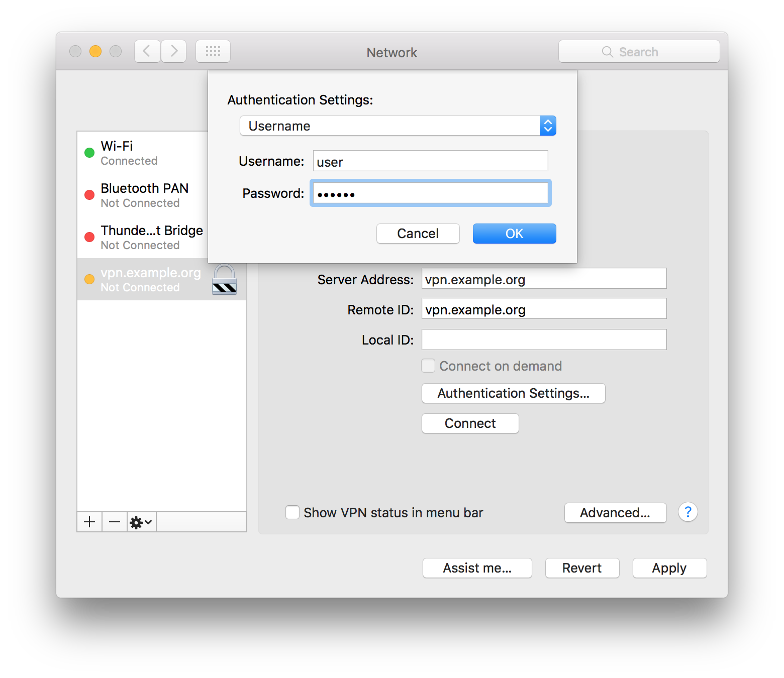Open the gear action menu
Image resolution: width=784 pixels, height=678 pixels.
point(141,522)
